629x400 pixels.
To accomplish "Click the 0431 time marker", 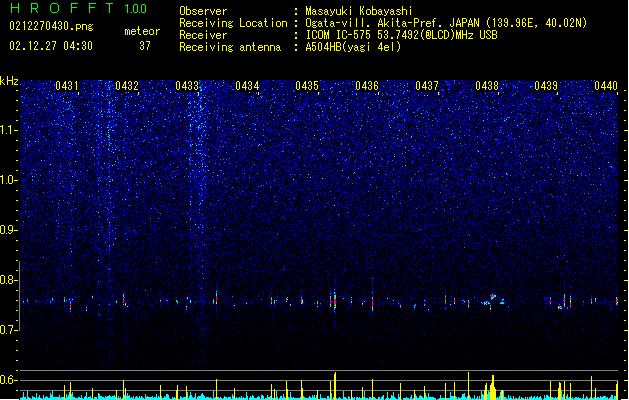I will 67,86.
